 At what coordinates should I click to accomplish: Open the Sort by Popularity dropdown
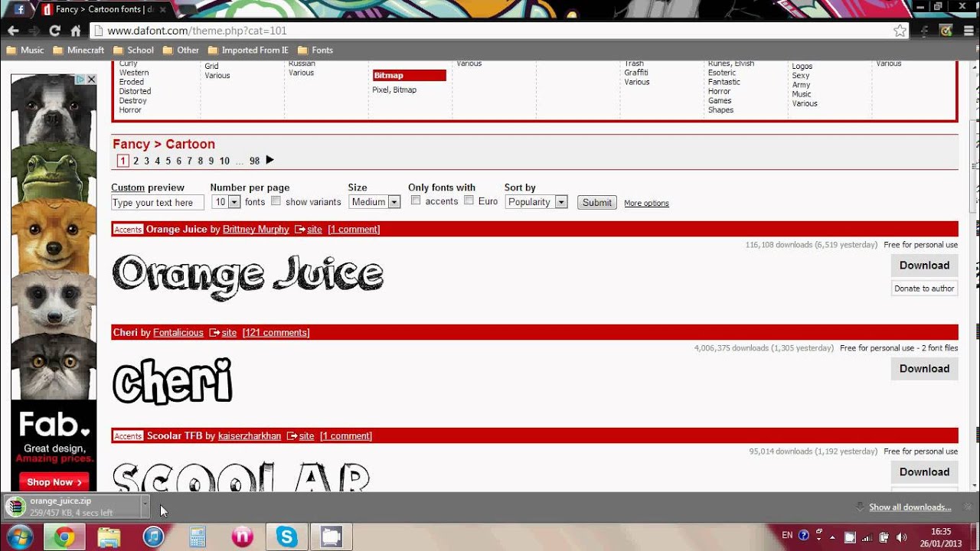tap(536, 202)
